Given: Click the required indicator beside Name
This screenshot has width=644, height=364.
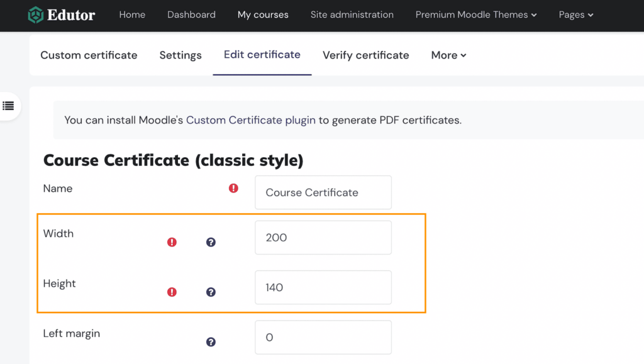Looking at the screenshot, I should pyautogui.click(x=233, y=188).
